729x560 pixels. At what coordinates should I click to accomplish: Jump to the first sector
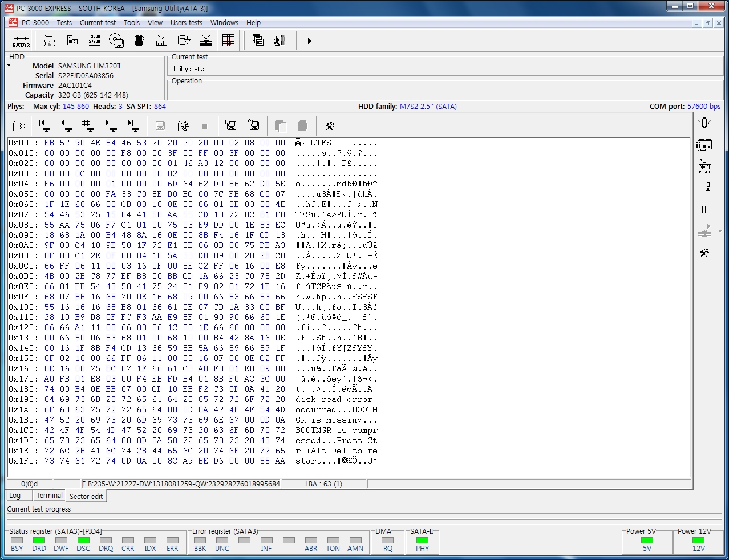pyautogui.click(x=43, y=125)
